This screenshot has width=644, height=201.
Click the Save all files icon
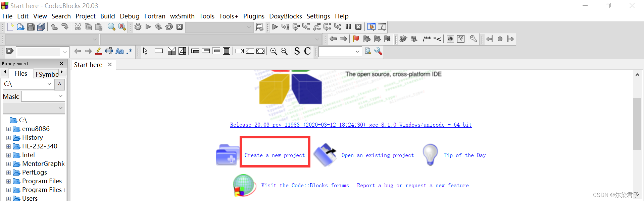[41, 27]
